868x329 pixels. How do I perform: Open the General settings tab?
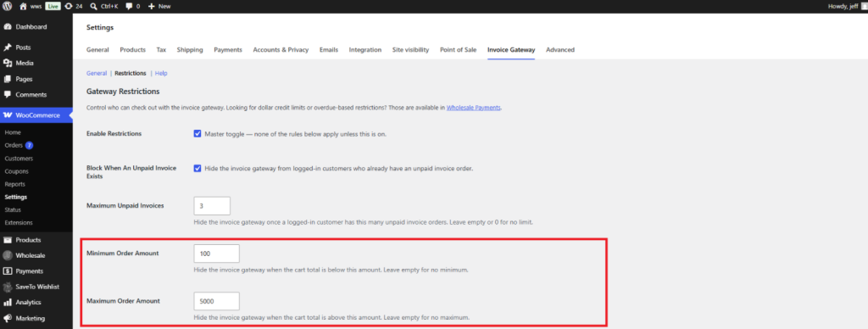point(97,50)
